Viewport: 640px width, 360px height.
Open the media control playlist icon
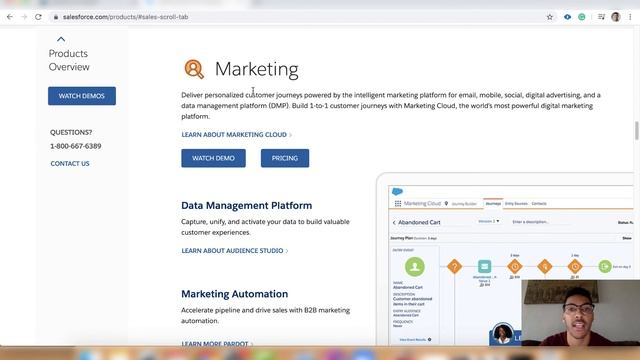point(601,17)
